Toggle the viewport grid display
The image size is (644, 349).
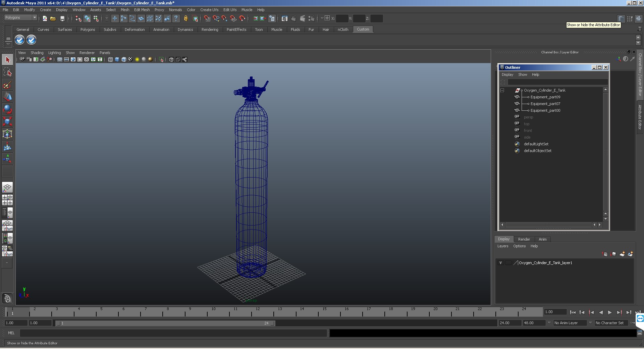(x=60, y=59)
